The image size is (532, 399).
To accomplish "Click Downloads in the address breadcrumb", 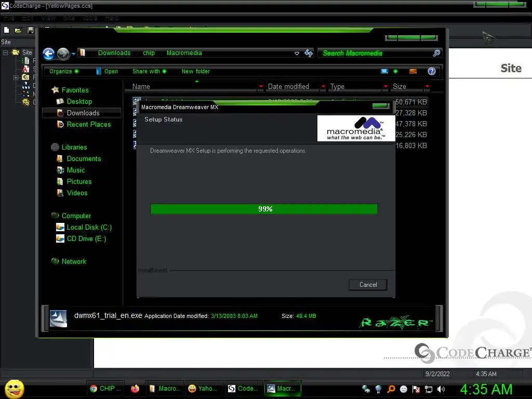I will [114, 53].
